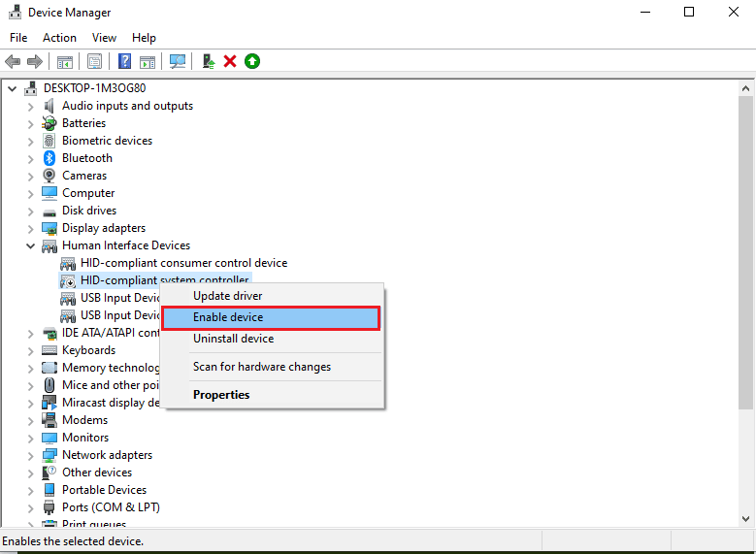This screenshot has width=756, height=554.
Task: Expand the Monitors category
Action: [x=31, y=438]
